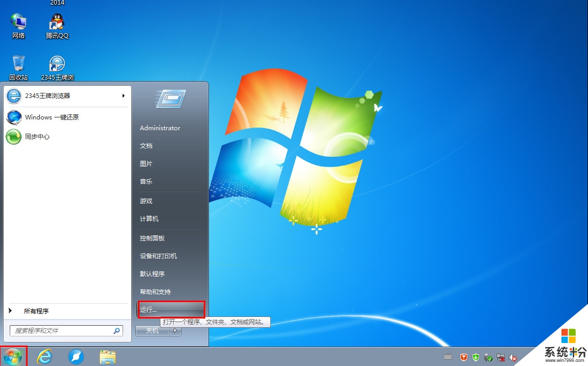The width and height of the screenshot is (588, 366).
Task: Click the safely remove hardware USB tray icon
Action: pyautogui.click(x=488, y=357)
